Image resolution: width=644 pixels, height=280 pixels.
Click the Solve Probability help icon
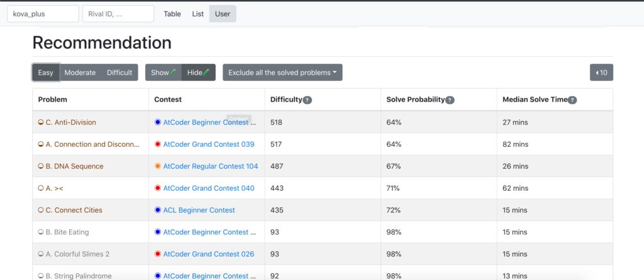[450, 100]
